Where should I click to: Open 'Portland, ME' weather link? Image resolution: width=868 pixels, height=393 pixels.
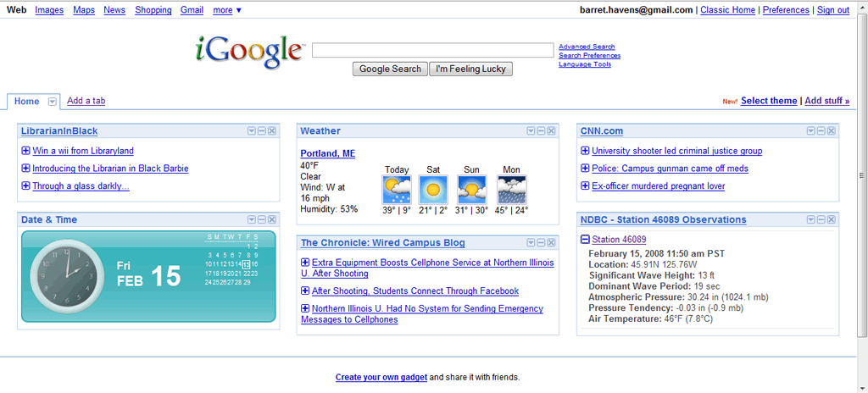coord(328,153)
